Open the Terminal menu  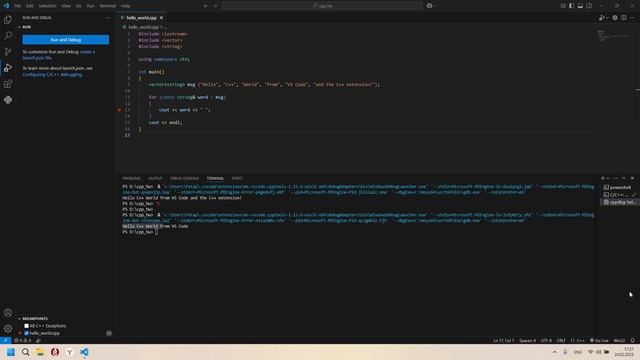(107, 6)
